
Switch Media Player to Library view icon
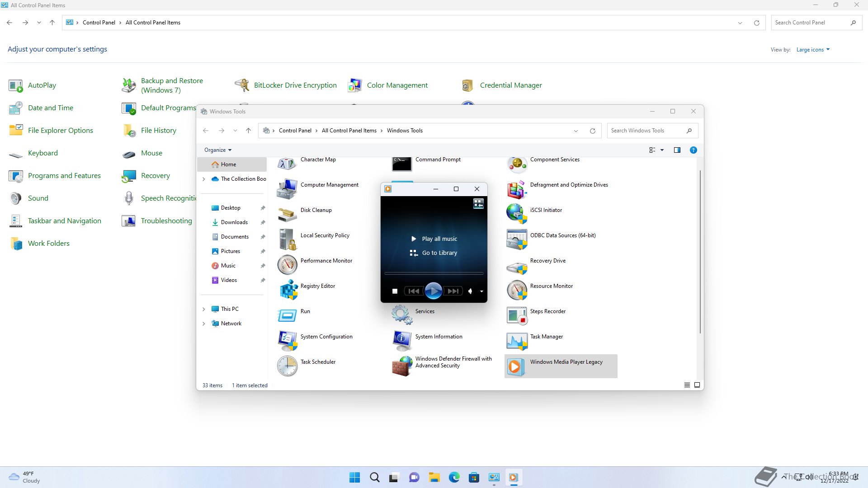[478, 204]
